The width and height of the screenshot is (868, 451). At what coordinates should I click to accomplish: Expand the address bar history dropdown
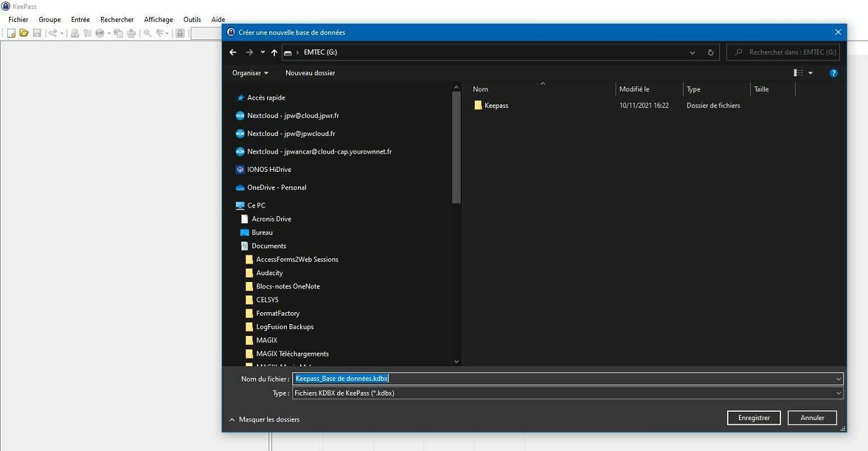tap(692, 52)
